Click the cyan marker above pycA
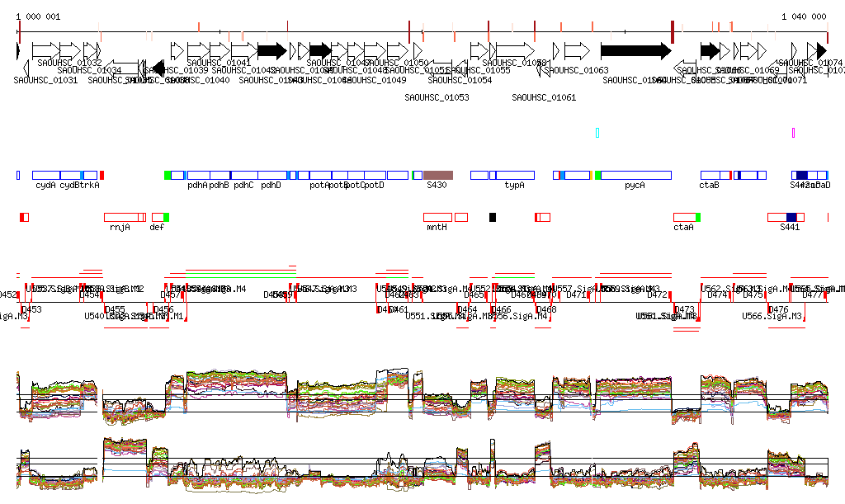 click(597, 133)
